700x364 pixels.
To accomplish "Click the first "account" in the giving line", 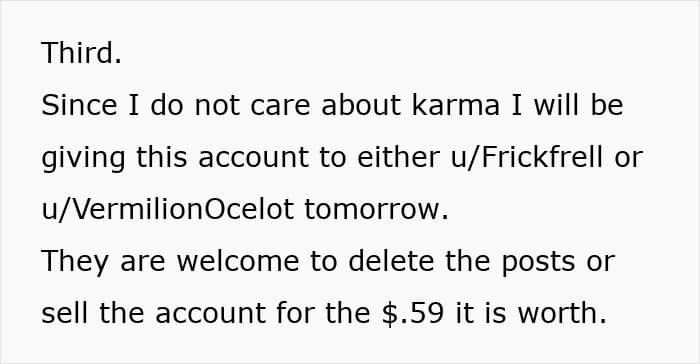I will 253,158.
